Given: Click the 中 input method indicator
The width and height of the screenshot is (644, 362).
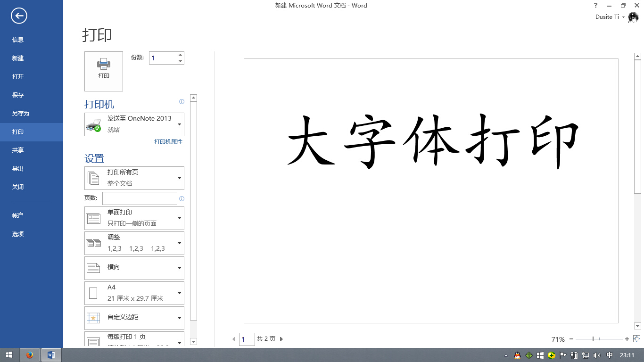Looking at the screenshot, I should coord(608,355).
